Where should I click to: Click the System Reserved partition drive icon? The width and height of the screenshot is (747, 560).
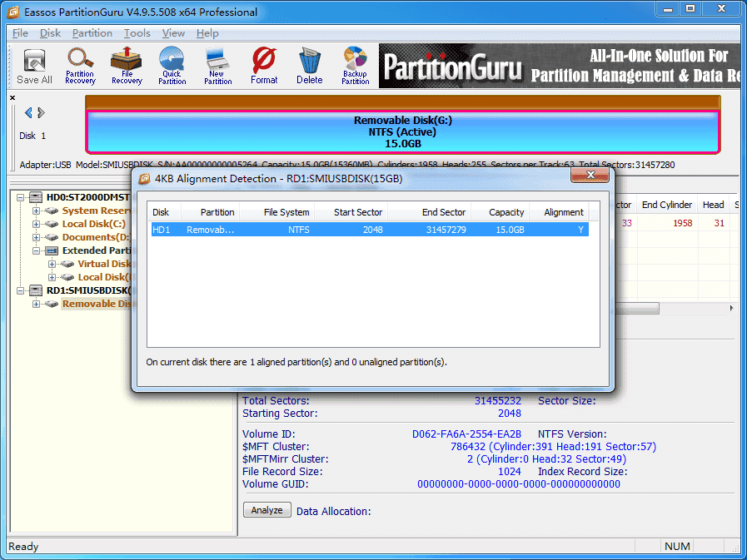click(x=52, y=211)
